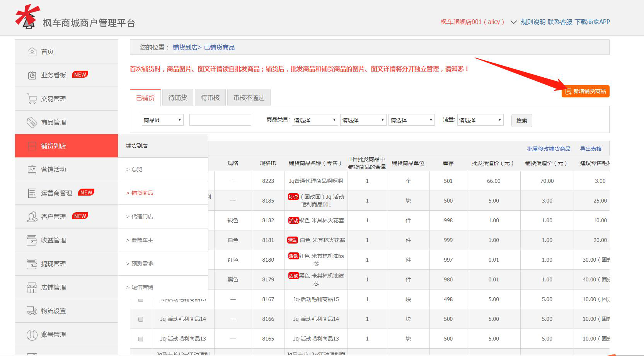Open first 商品类目 category dropdown
Image resolution: width=644 pixels, height=356 pixels.
tap(315, 120)
